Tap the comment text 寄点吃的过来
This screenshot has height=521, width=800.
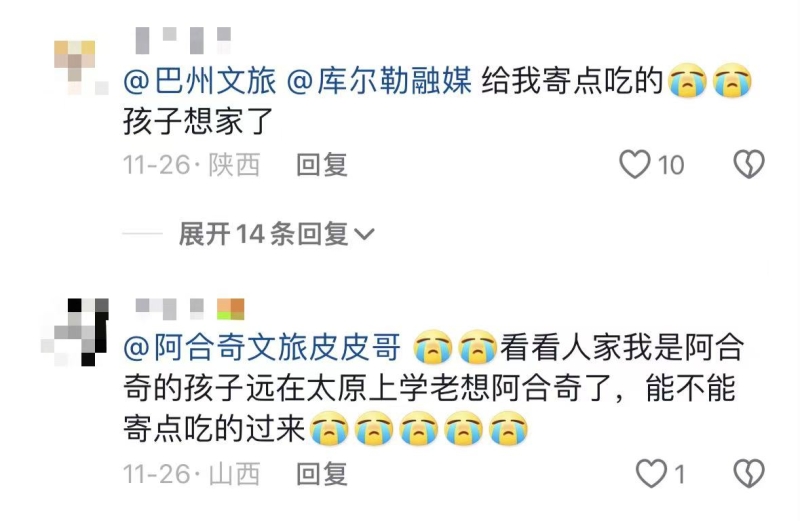point(214,430)
